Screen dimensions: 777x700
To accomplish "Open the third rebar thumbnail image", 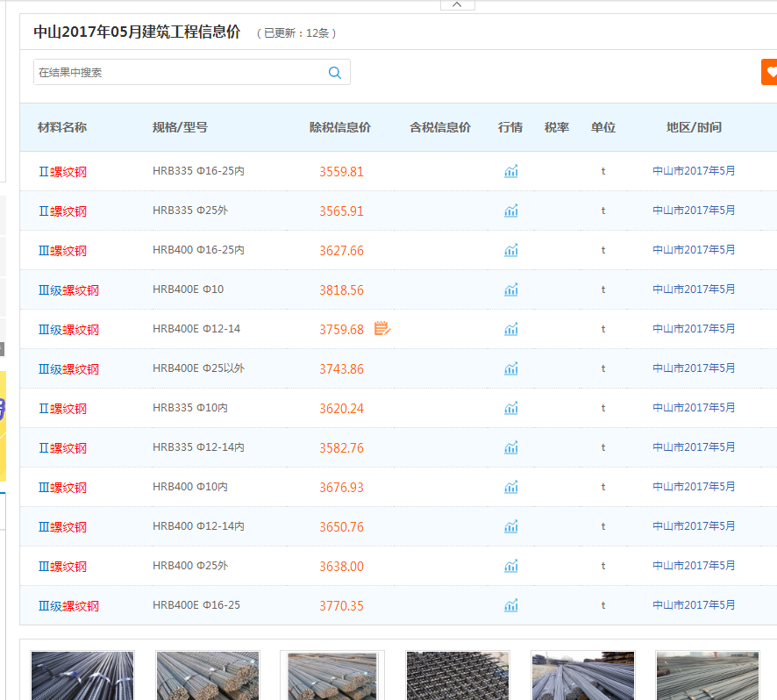I will click(332, 675).
